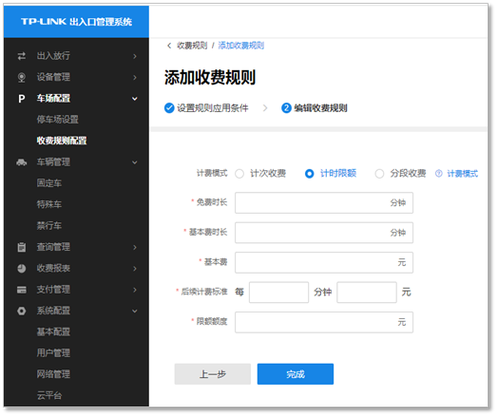Click the 系统配置 gear icon
The image size is (497, 416).
22,311
